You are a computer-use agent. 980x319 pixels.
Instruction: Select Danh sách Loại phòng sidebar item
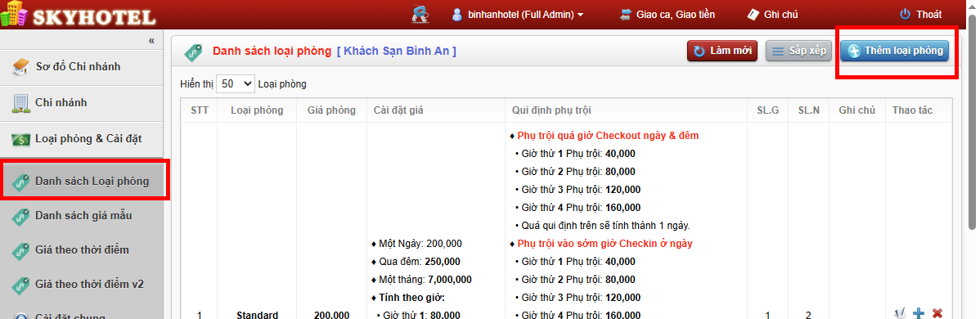click(83, 182)
